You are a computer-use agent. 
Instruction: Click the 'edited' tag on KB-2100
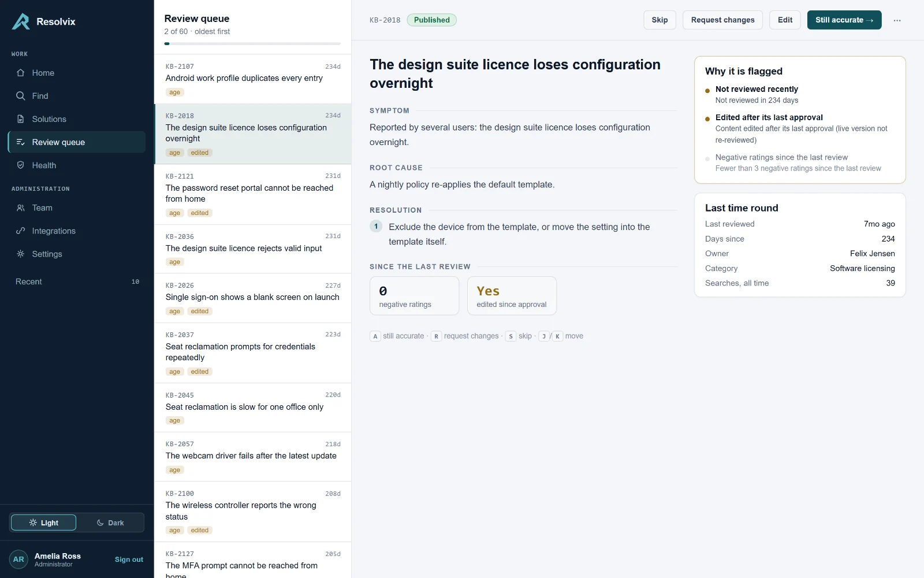[200, 530]
